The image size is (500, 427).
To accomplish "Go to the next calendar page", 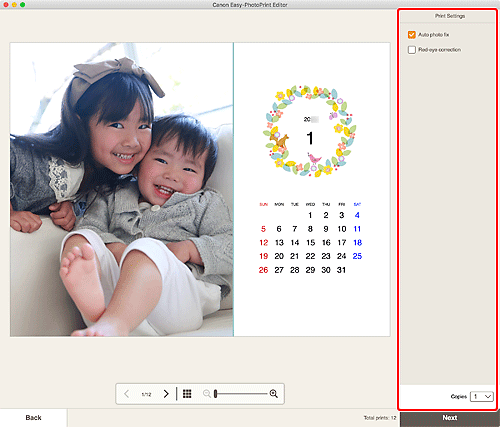I will click(166, 394).
